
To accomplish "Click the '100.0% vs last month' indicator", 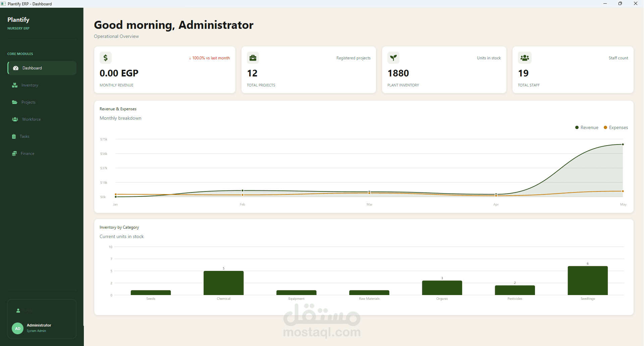I will pyautogui.click(x=209, y=58).
